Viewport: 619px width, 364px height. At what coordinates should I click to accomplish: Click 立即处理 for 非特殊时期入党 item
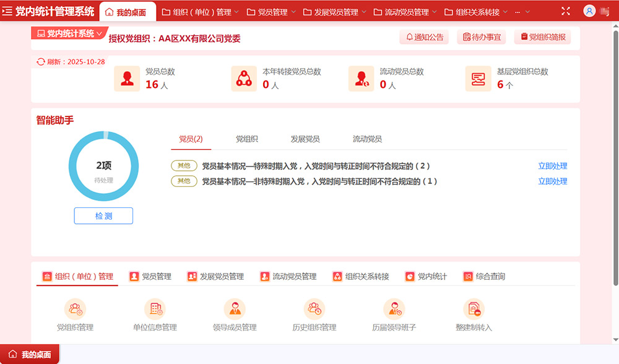coord(553,181)
